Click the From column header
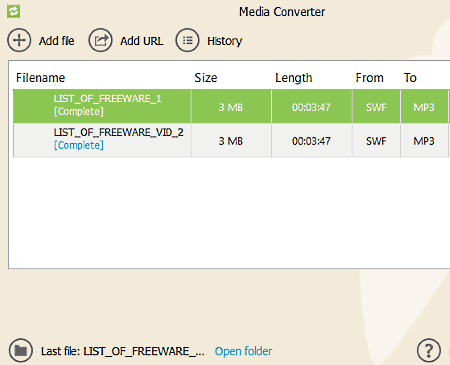The width and height of the screenshot is (450, 365). point(369,78)
